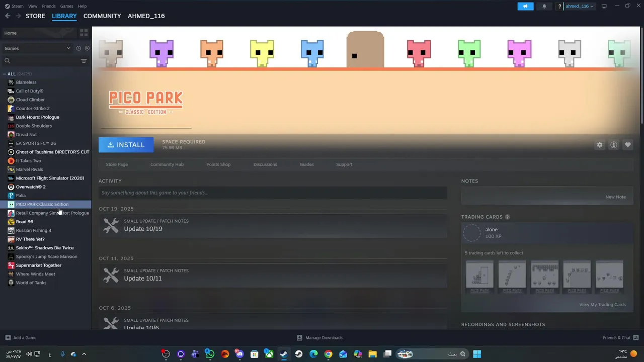Switch to the COMMUNITY tab

click(x=102, y=16)
